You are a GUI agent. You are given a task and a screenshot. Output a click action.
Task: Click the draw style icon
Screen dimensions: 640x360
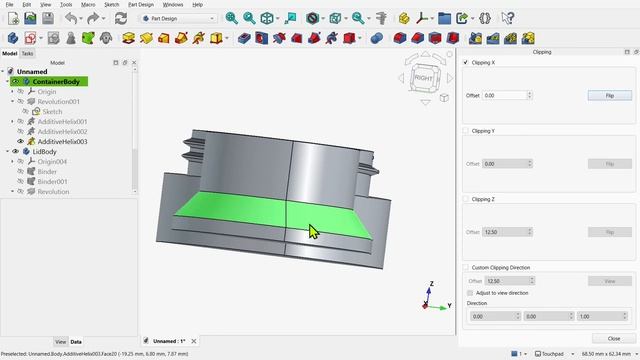click(313, 18)
